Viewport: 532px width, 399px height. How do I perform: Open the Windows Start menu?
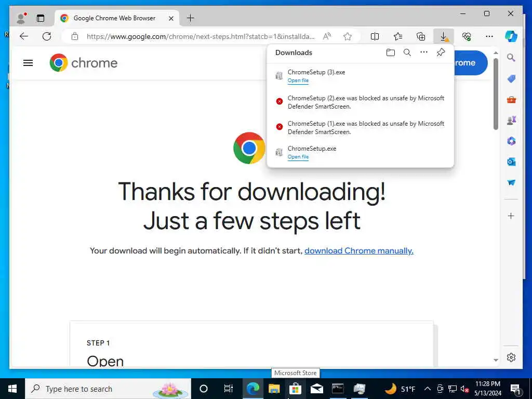click(x=12, y=389)
